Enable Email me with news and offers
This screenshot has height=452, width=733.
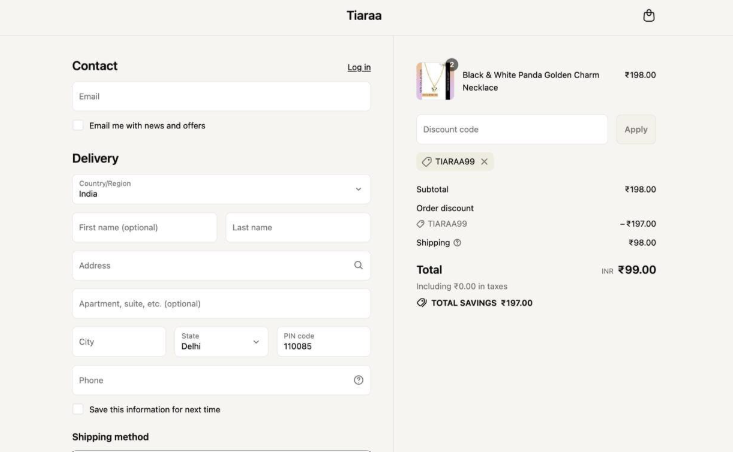[x=78, y=126]
